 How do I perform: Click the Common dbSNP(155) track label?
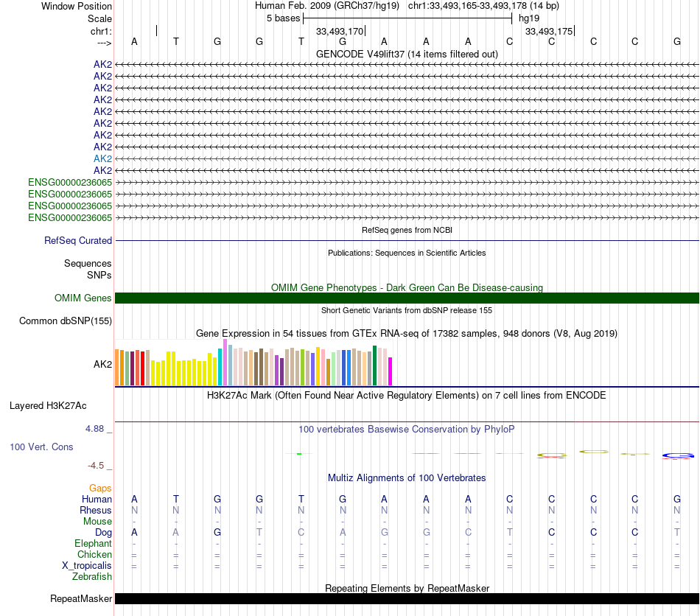66,321
